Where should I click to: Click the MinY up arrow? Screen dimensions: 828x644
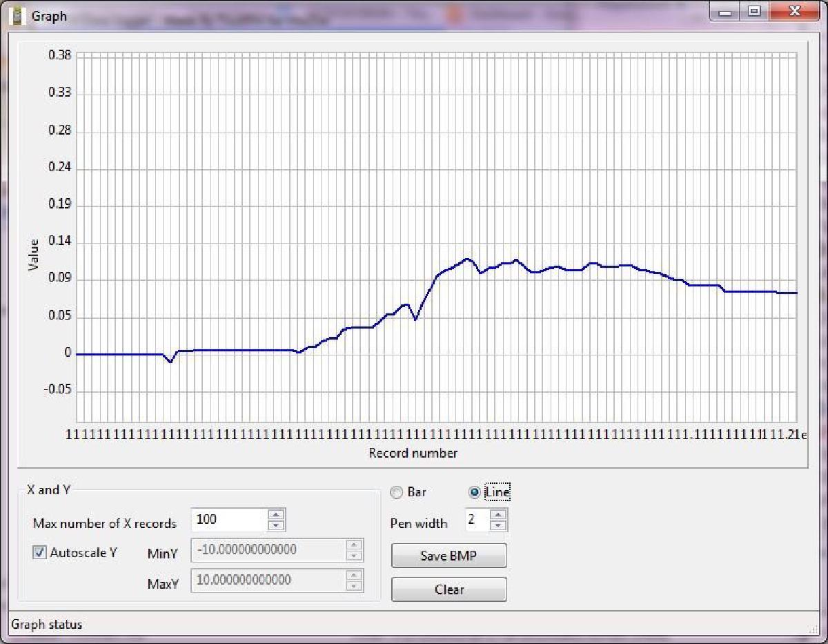(x=353, y=545)
